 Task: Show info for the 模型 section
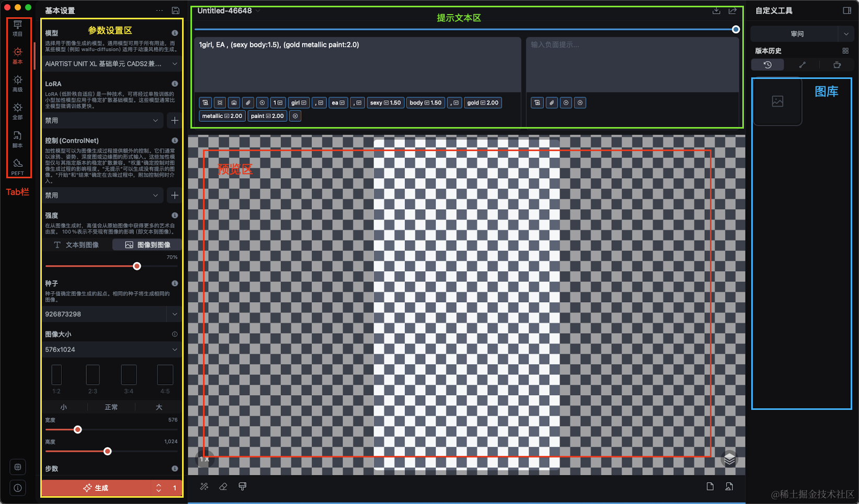[x=175, y=33]
